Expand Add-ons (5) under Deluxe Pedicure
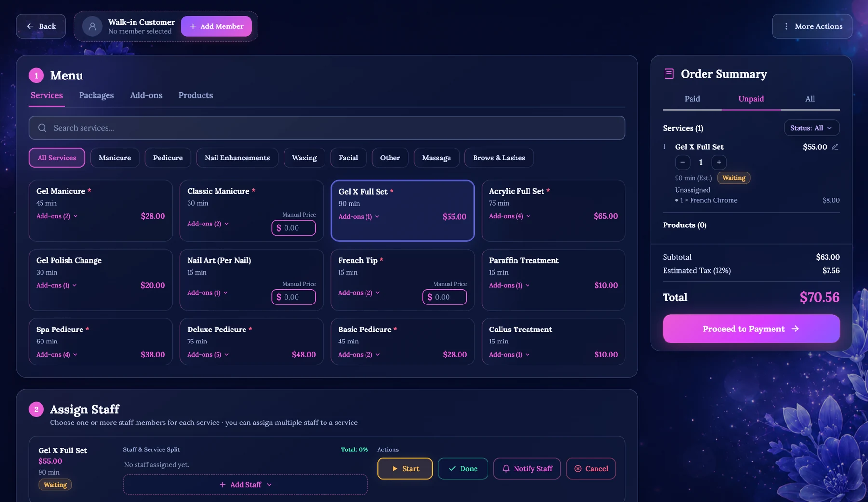Image resolution: width=868 pixels, height=502 pixels. 208,355
